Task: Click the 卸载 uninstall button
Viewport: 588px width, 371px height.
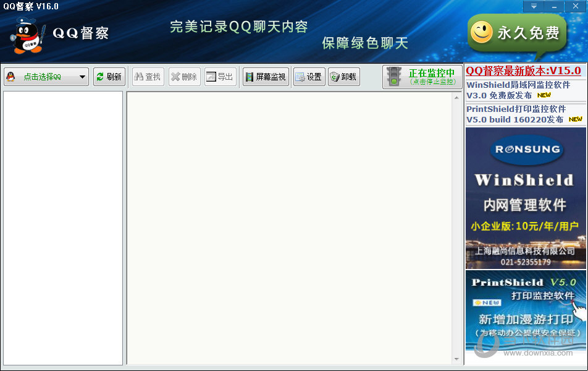Action: [x=343, y=77]
